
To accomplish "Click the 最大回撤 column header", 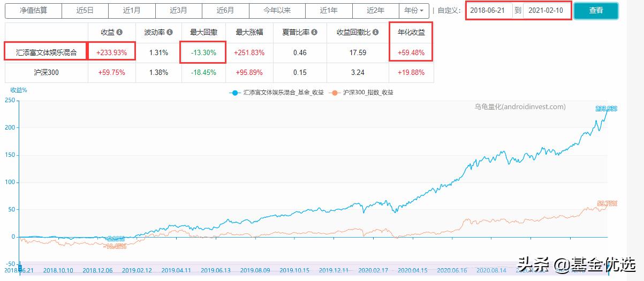I will point(203,32).
